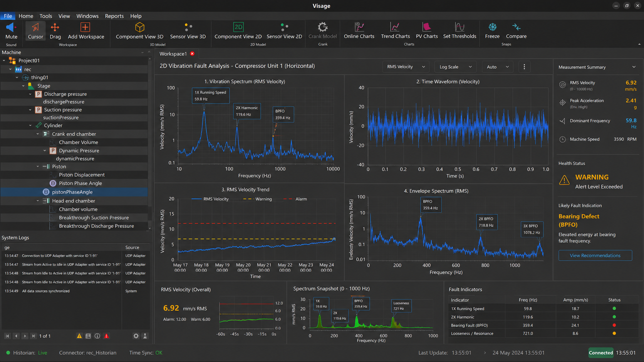The height and width of the screenshot is (362, 644).
Task: Toggle warning filter in System Logs
Action: (79, 336)
